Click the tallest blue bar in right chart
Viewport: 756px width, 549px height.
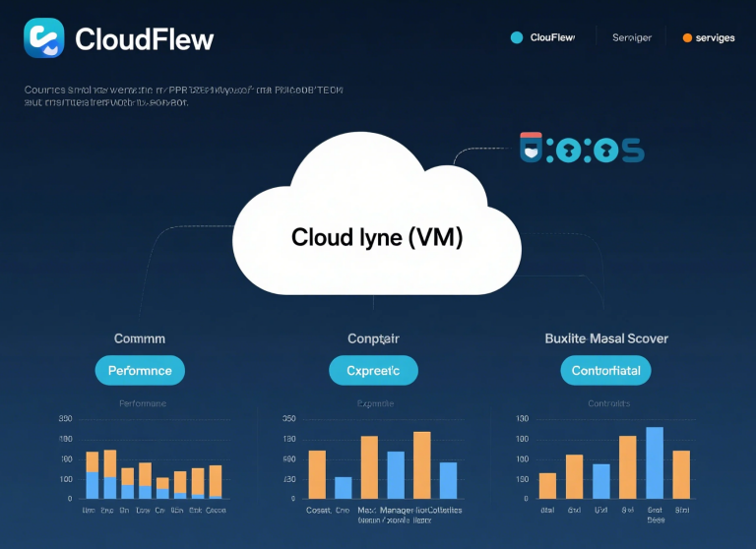point(655,462)
